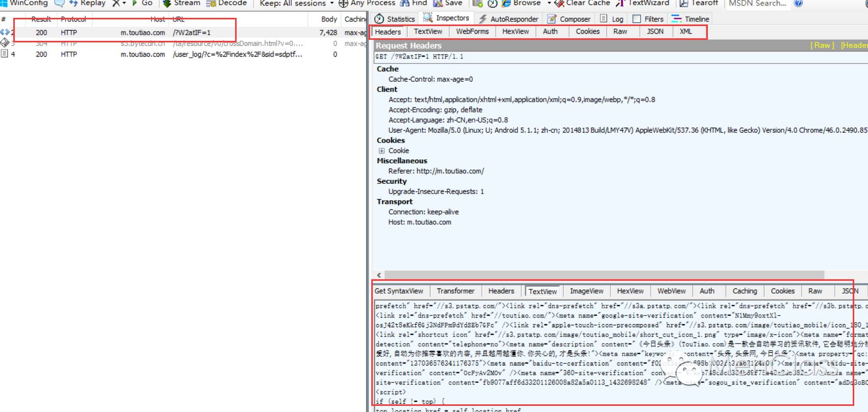Select session 4 /user_log/ row

pyautogui.click(x=184, y=54)
